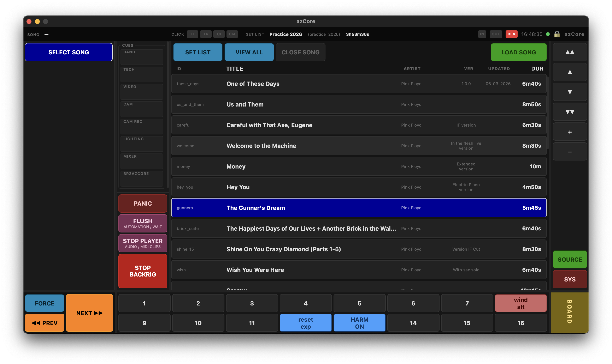Click the single down-arrow icon on the right
The image size is (612, 364).
[x=570, y=92]
